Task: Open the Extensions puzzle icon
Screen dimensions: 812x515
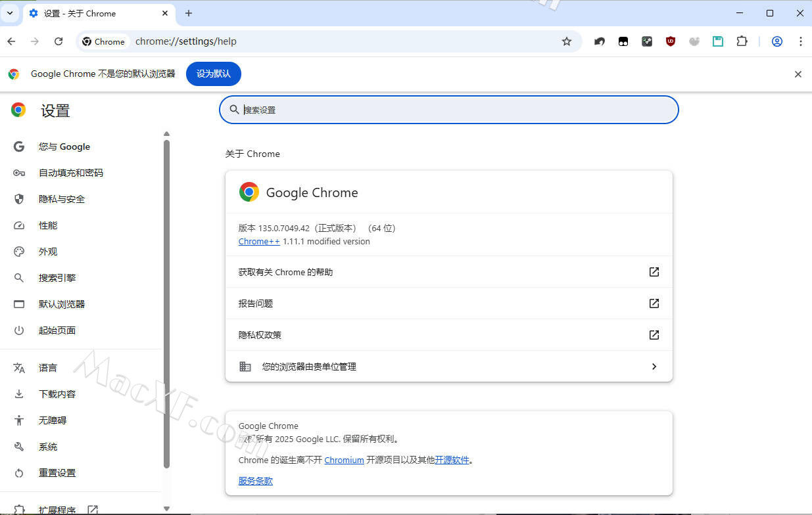Action: (742, 41)
